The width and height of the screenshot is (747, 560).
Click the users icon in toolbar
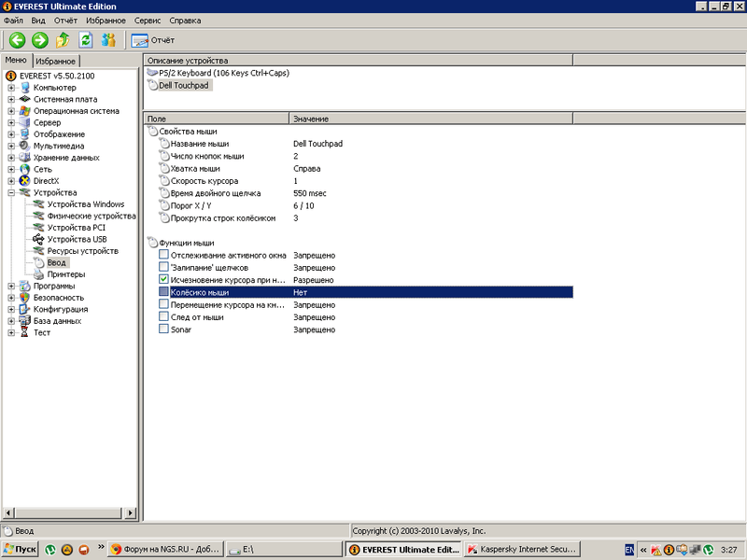click(x=109, y=40)
